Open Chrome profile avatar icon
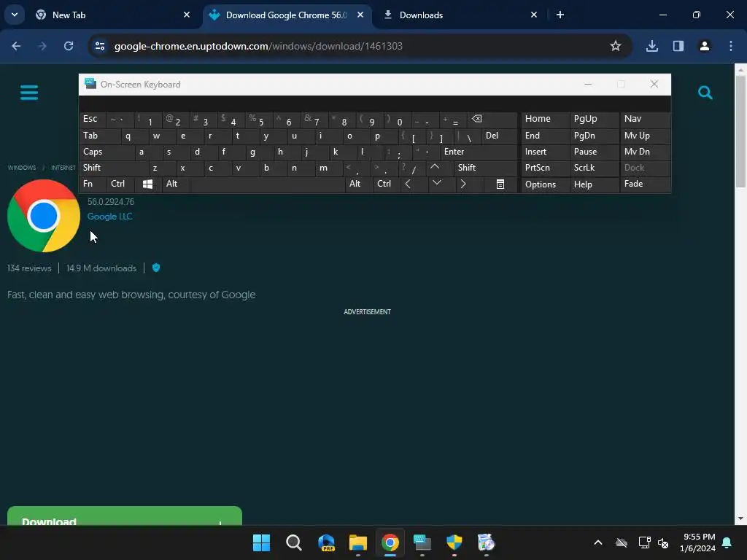This screenshot has height=560, width=747. click(705, 46)
